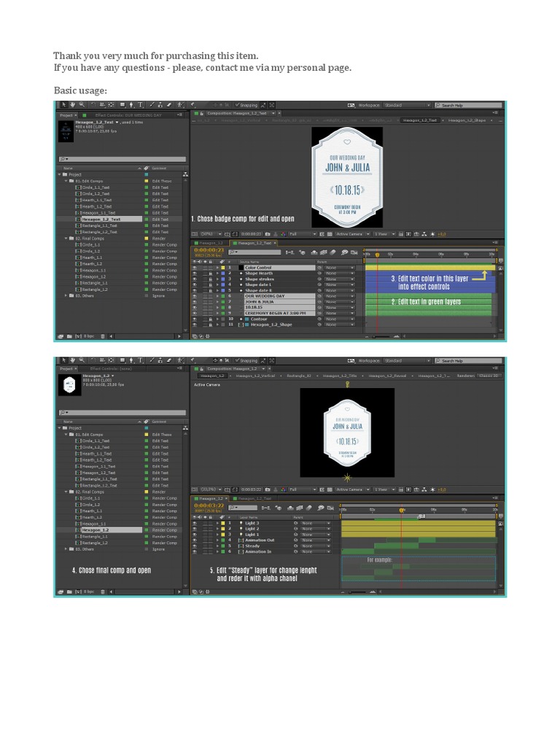Click Project panel search field in second screenshot
Viewport: 560px width, 747px height.
(122, 413)
